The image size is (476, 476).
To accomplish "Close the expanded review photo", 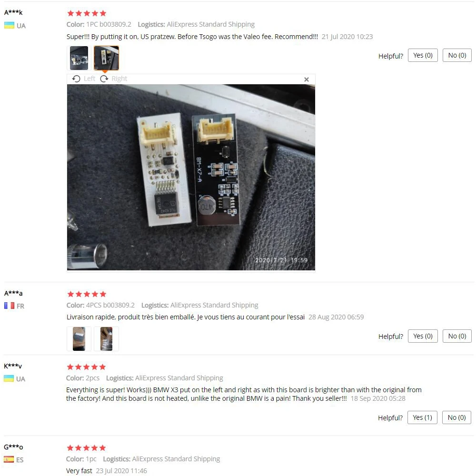I will [306, 79].
